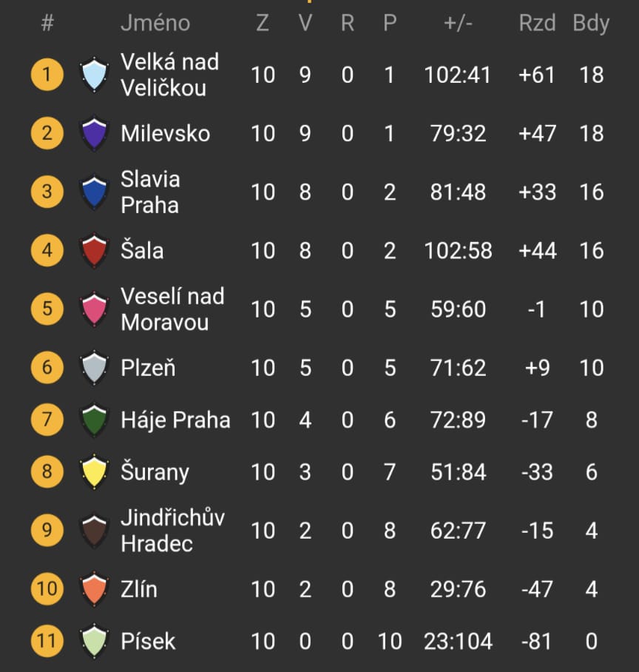Open the pale green Písek shield
639x672 pixels.
[x=94, y=641]
